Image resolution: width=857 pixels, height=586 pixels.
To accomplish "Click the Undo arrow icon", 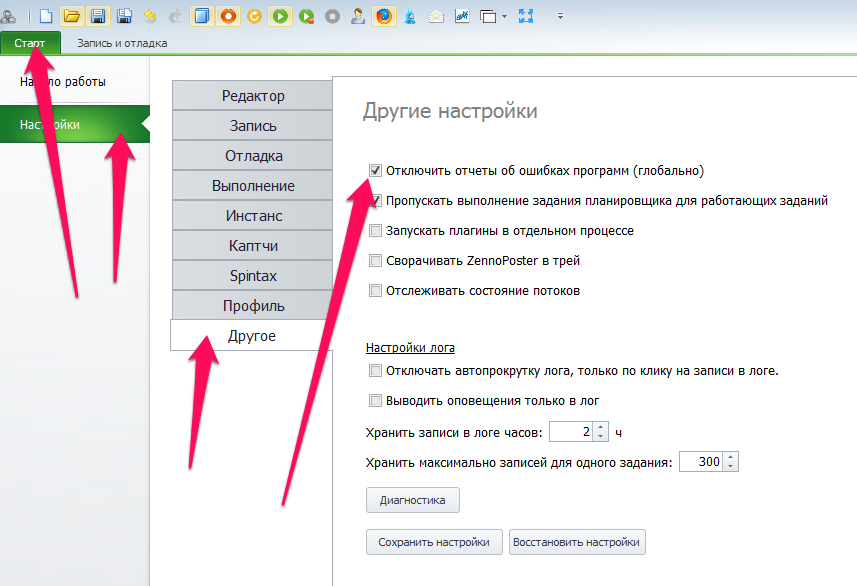I will coord(150,16).
